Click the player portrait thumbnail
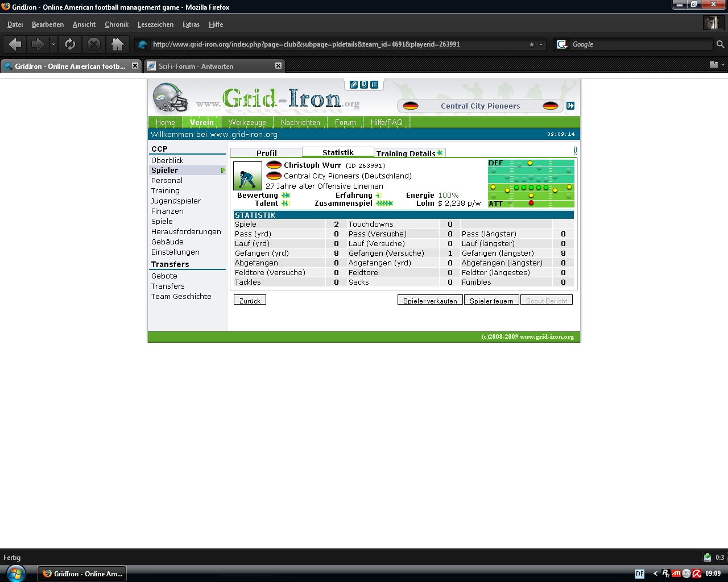The height and width of the screenshot is (582, 728). 247,176
